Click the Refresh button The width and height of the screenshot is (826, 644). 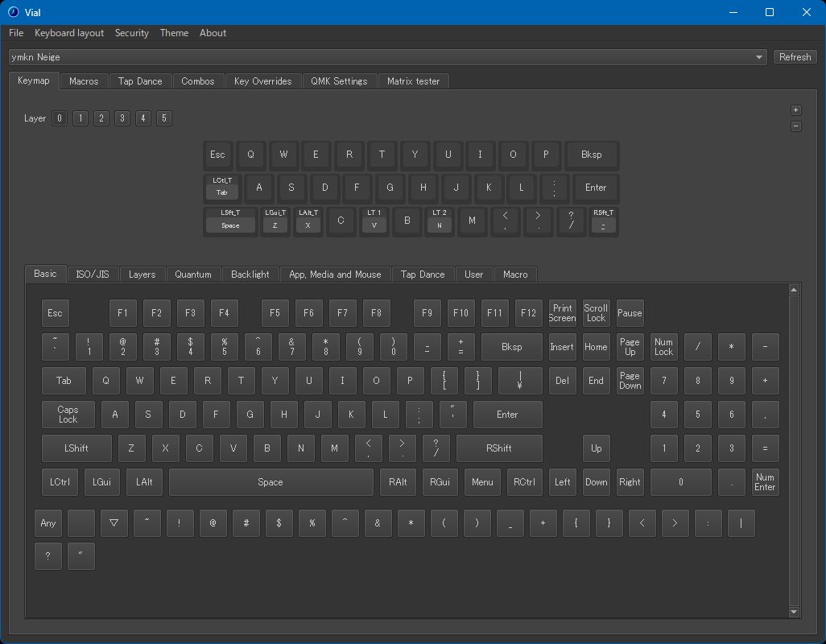point(795,57)
